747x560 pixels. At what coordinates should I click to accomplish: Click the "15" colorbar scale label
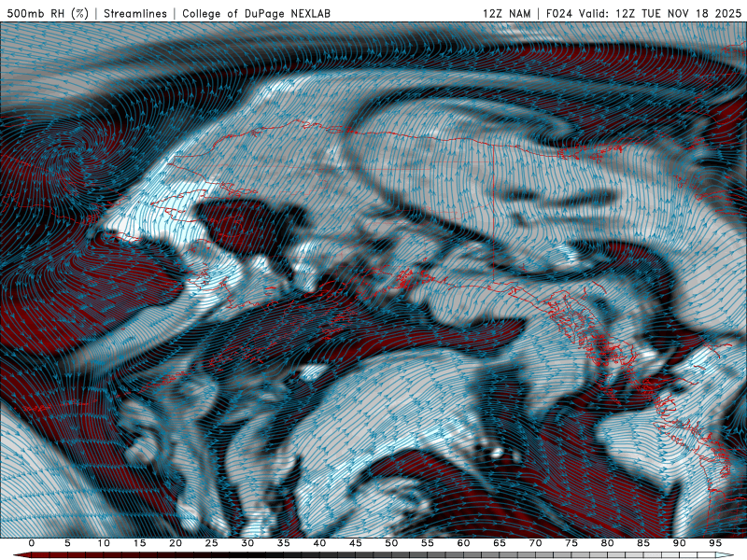tap(139, 543)
